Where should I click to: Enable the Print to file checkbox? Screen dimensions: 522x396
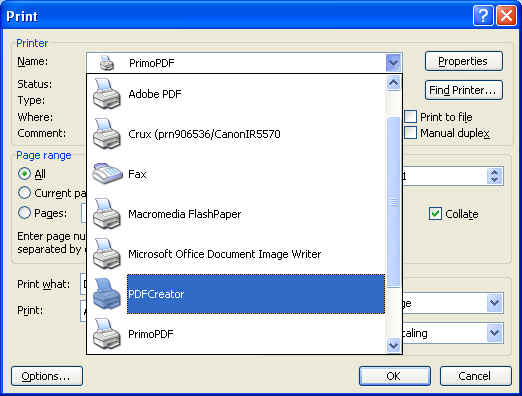coord(410,117)
